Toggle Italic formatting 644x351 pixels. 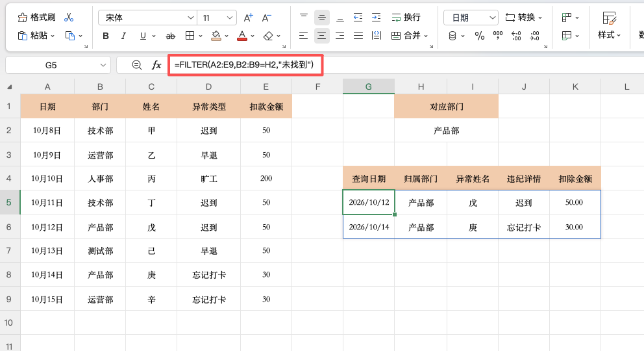pyautogui.click(x=123, y=36)
